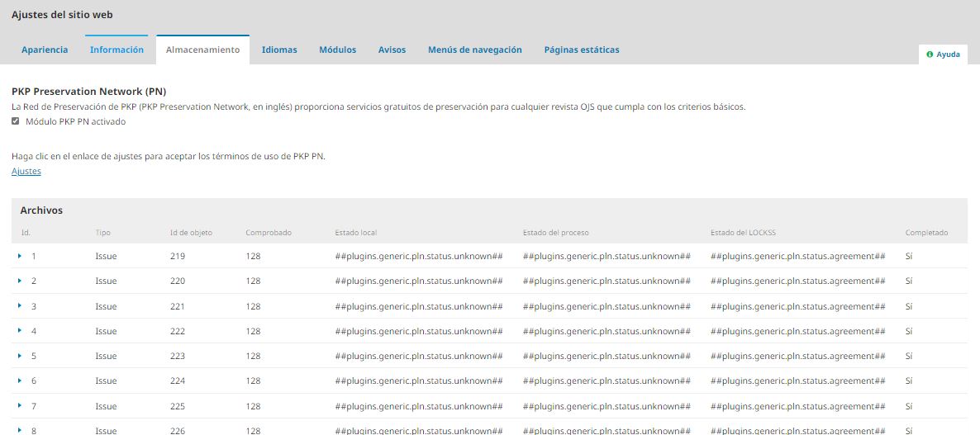Screen dimensions: 980x435
Task: Open the Avisos tab
Action: (392, 50)
